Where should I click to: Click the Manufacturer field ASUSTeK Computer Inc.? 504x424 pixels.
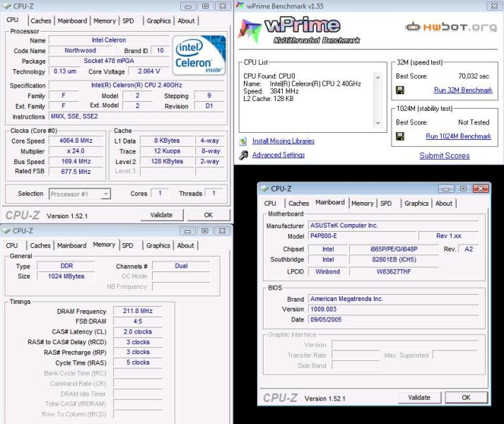click(394, 225)
